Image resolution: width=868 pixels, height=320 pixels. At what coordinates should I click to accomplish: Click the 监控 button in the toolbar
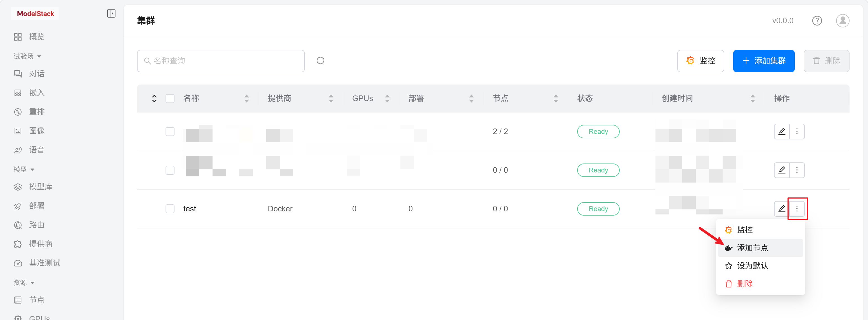click(x=700, y=61)
